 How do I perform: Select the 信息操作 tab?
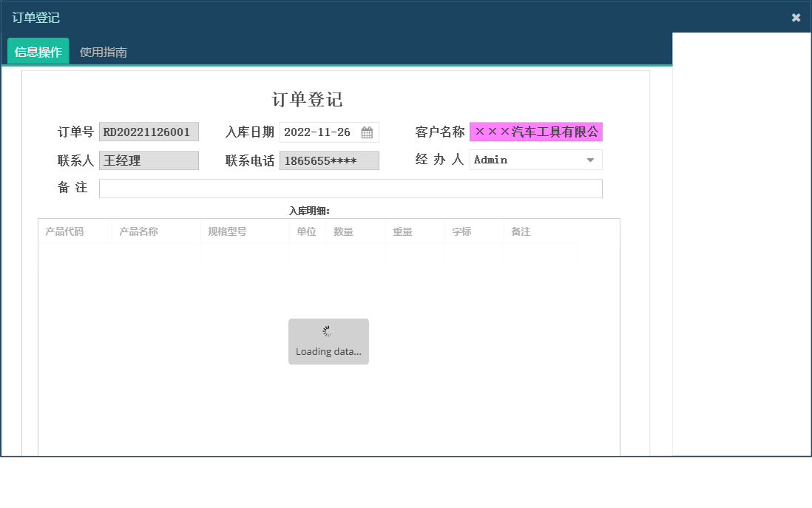click(x=37, y=52)
